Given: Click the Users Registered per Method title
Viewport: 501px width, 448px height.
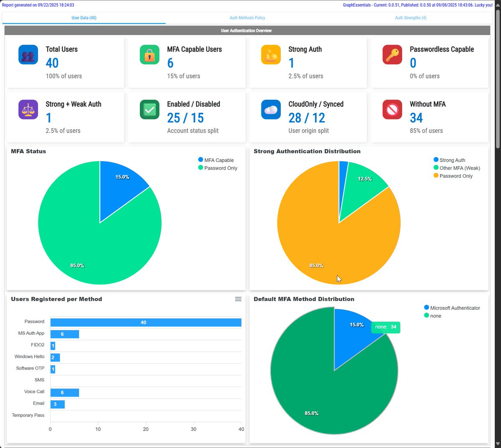Looking at the screenshot, I should coord(56,299).
